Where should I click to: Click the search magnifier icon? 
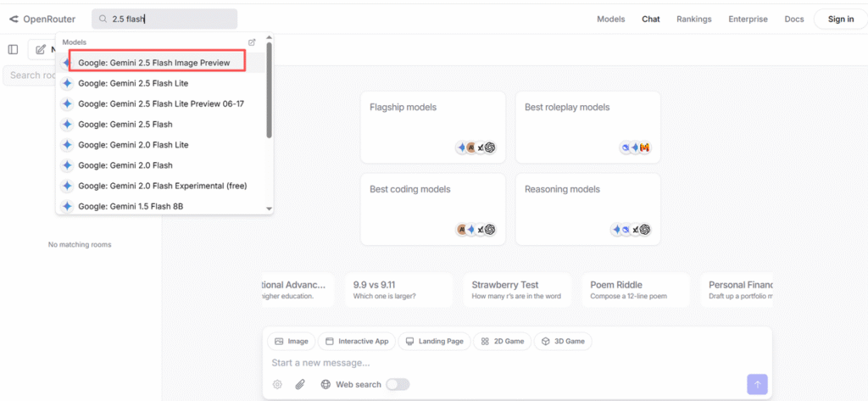tap(103, 19)
